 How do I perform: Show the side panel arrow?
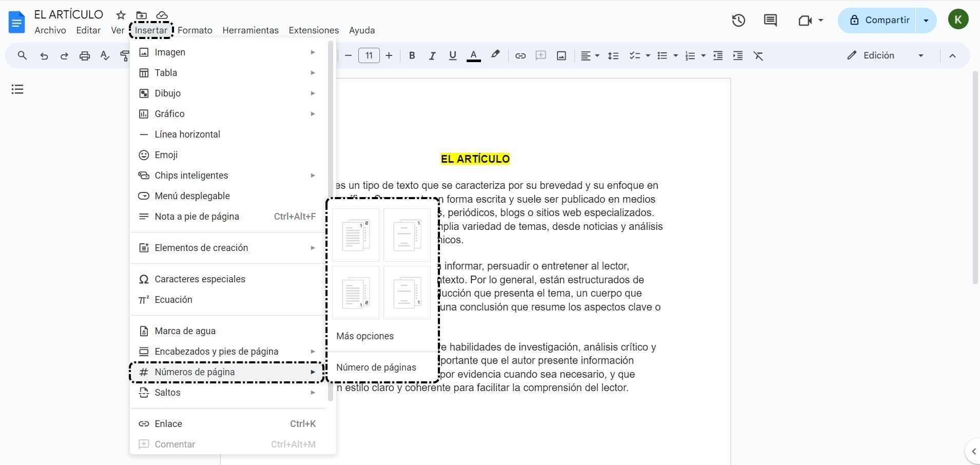click(973, 452)
